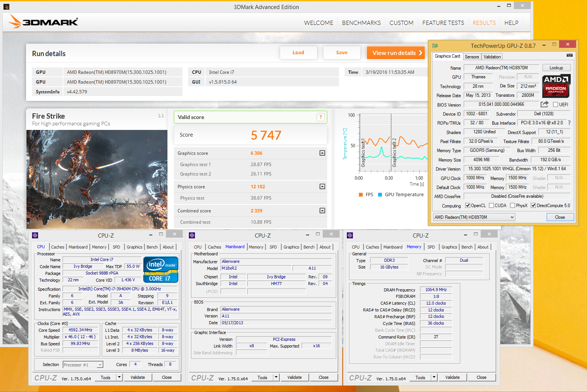Image resolution: width=587 pixels, height=392 pixels.
Task: Switch to Graphics tab in Memory CPU-Z window
Action: click(x=449, y=247)
